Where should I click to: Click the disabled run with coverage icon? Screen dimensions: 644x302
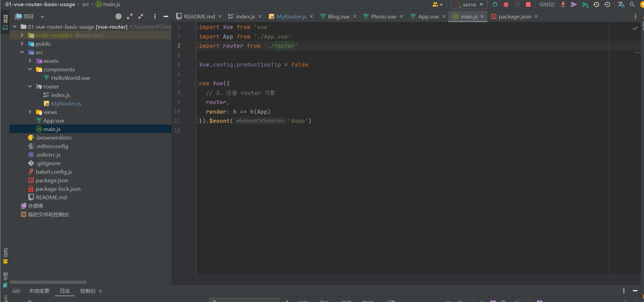(517, 4)
